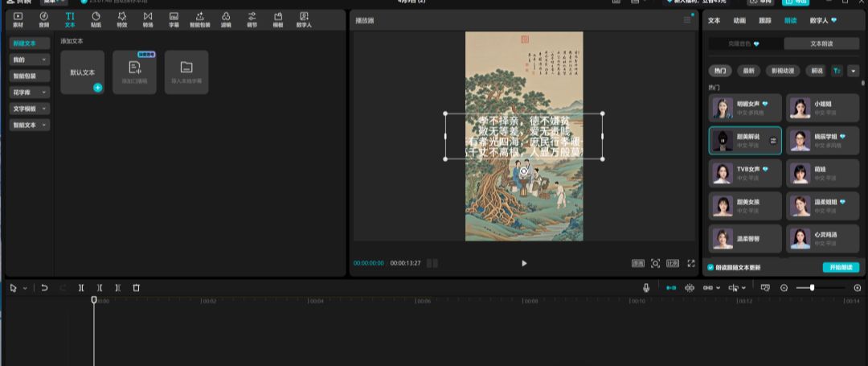Expand the 智能文本 category dropdown
The height and width of the screenshot is (366, 868).
30,125
